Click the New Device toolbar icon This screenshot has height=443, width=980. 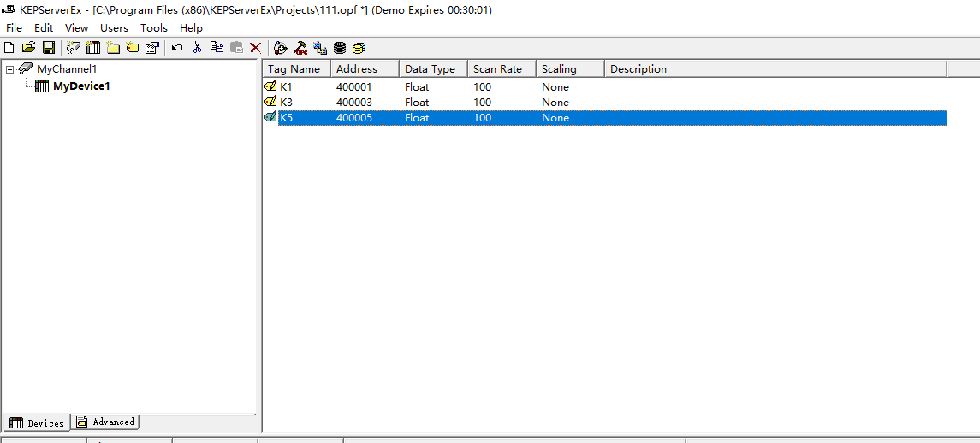click(93, 48)
